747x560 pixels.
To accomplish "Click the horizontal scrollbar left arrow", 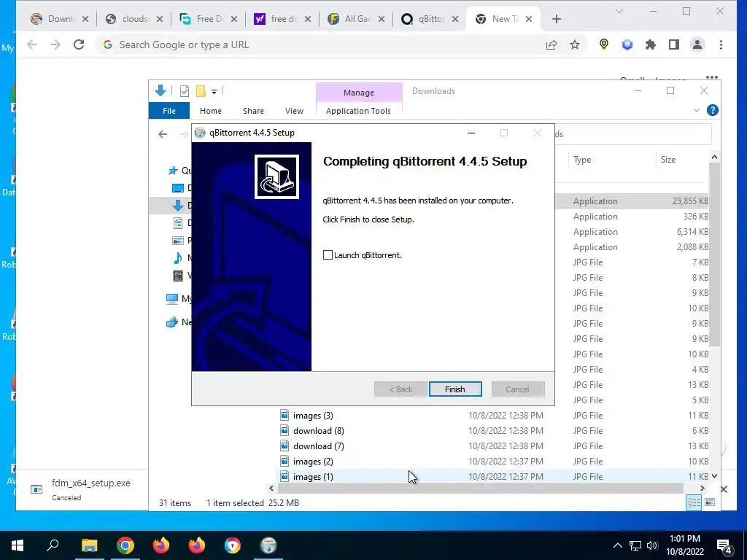I will point(271,488).
